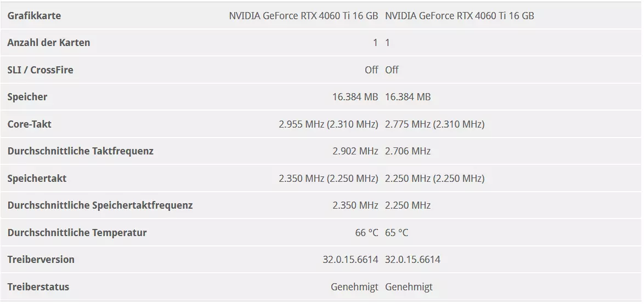The height and width of the screenshot is (304, 644).
Task: Click the Durchschnittliche Taktfrequenz label
Action: tap(81, 151)
